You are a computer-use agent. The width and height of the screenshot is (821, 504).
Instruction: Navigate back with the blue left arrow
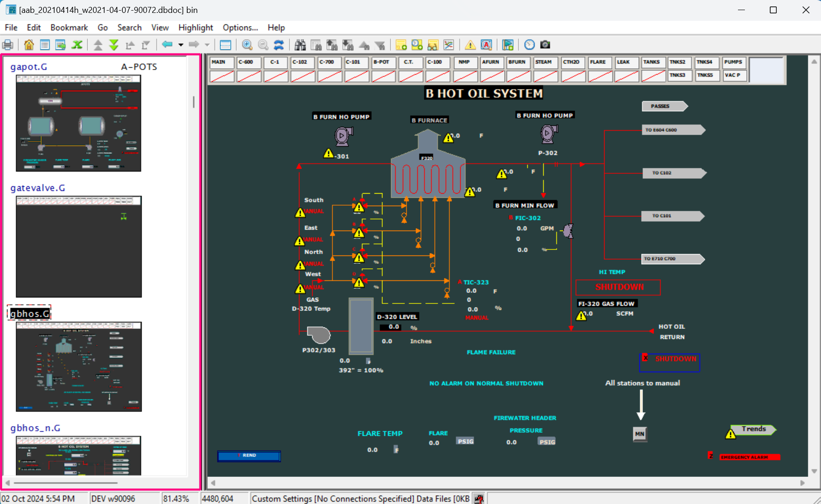(167, 45)
